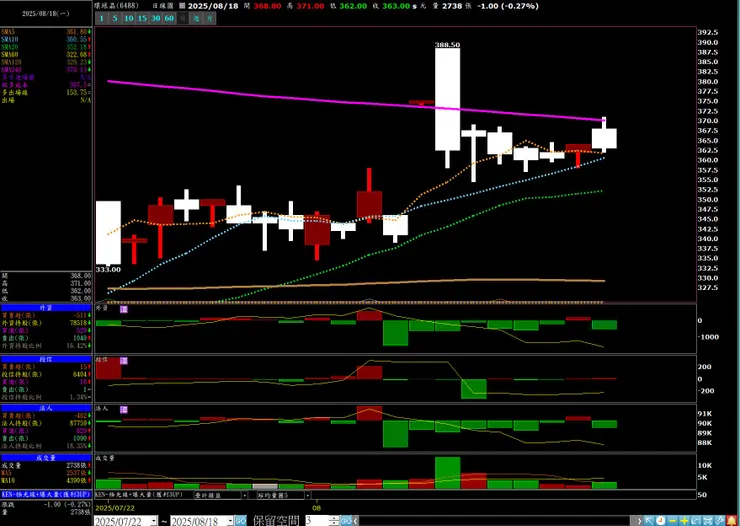Click the 多出場線 153.75 row
Image resolution: width=740 pixels, height=526 pixels.
46,92
